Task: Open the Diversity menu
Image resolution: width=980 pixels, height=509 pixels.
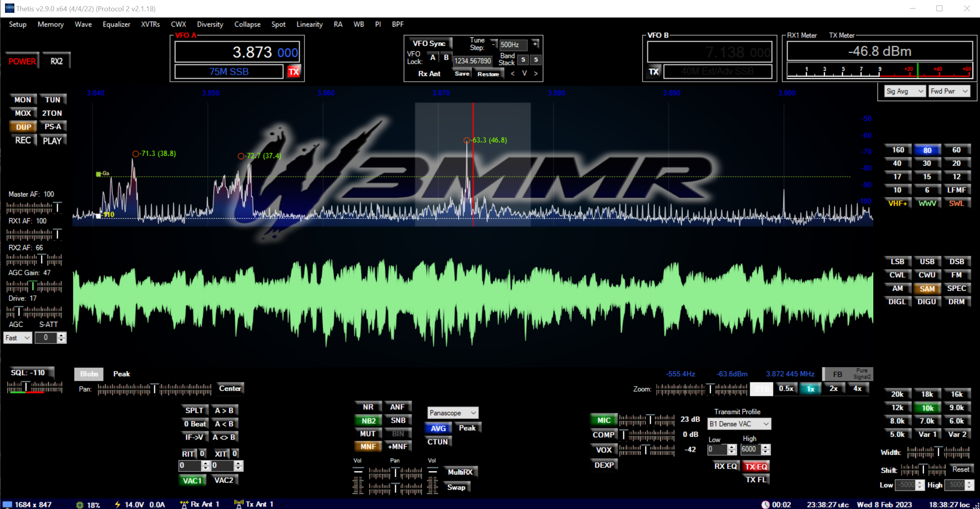Action: click(x=210, y=24)
